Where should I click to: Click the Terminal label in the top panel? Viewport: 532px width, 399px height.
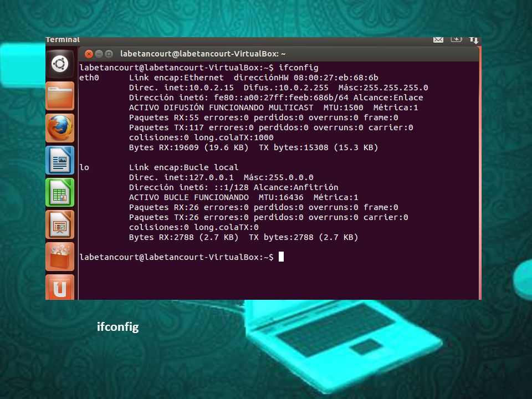pyautogui.click(x=63, y=40)
